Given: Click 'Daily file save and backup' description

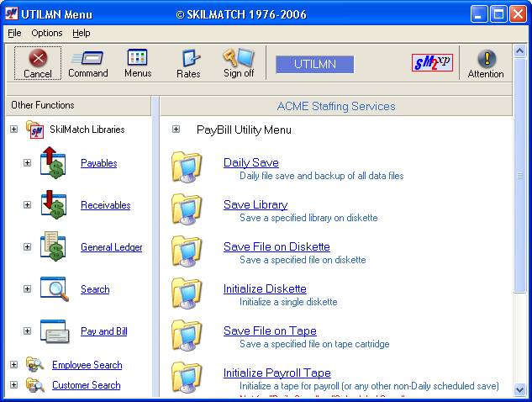Looking at the screenshot, I should pos(322,176).
